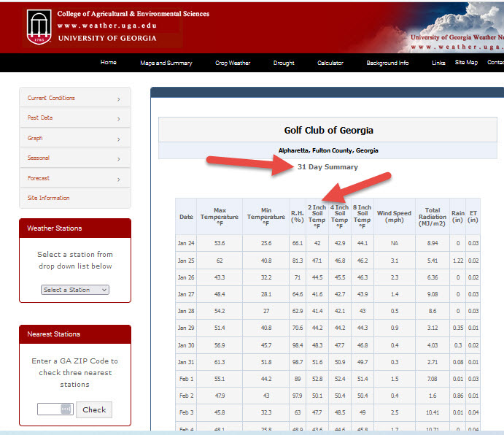Viewport: 504px width, 435px height.
Task: Open the Links navigation item
Action: (x=438, y=63)
